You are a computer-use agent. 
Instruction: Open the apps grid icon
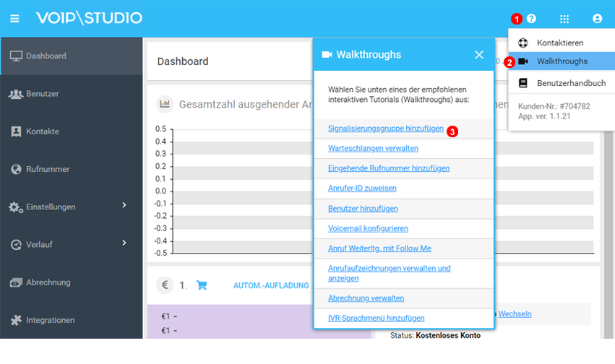564,19
